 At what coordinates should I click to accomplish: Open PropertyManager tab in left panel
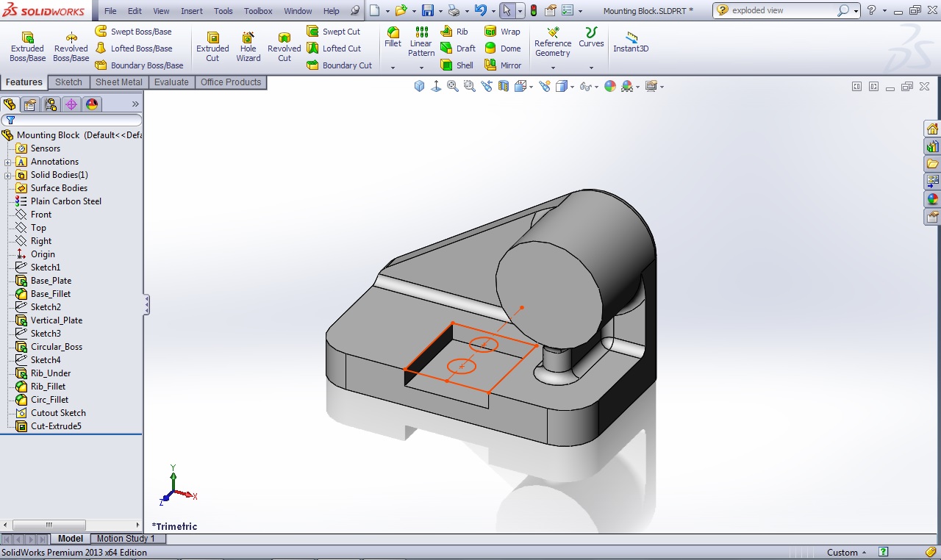30,104
